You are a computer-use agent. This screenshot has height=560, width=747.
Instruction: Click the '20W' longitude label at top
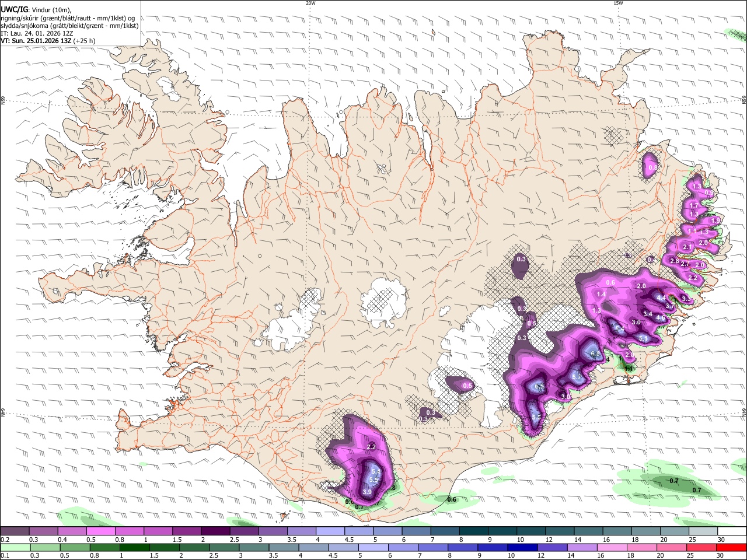pyautogui.click(x=310, y=3)
